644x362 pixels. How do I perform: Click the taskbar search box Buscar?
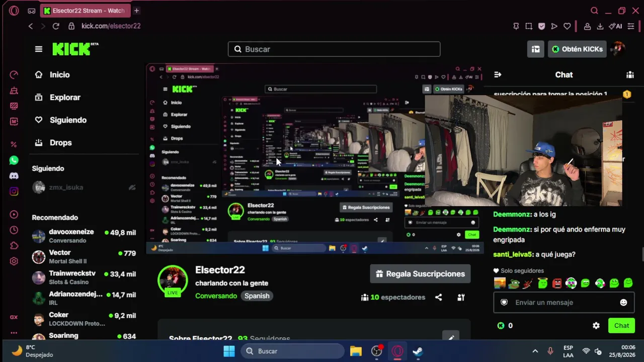(x=292, y=351)
